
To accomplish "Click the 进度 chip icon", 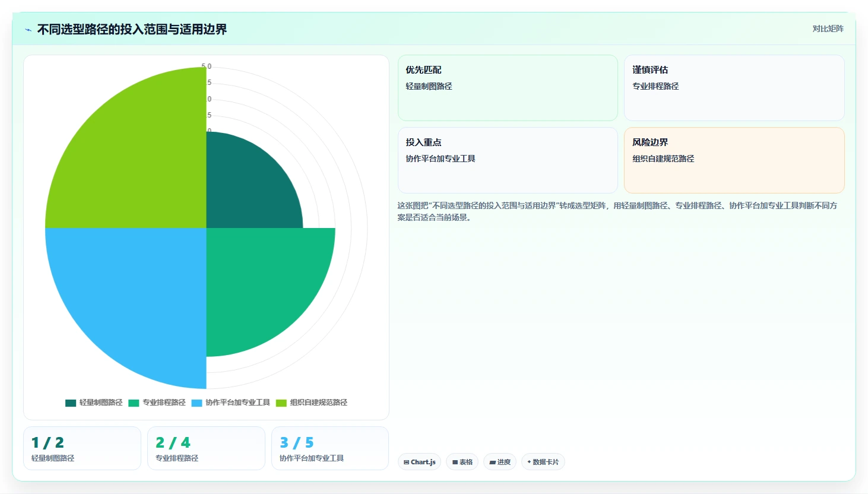I will (492, 463).
